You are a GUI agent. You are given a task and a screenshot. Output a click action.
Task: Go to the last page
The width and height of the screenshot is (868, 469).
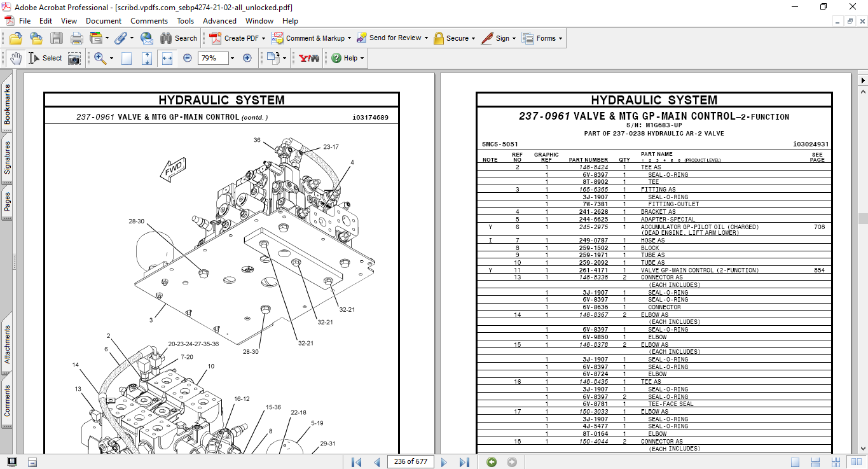(x=464, y=462)
